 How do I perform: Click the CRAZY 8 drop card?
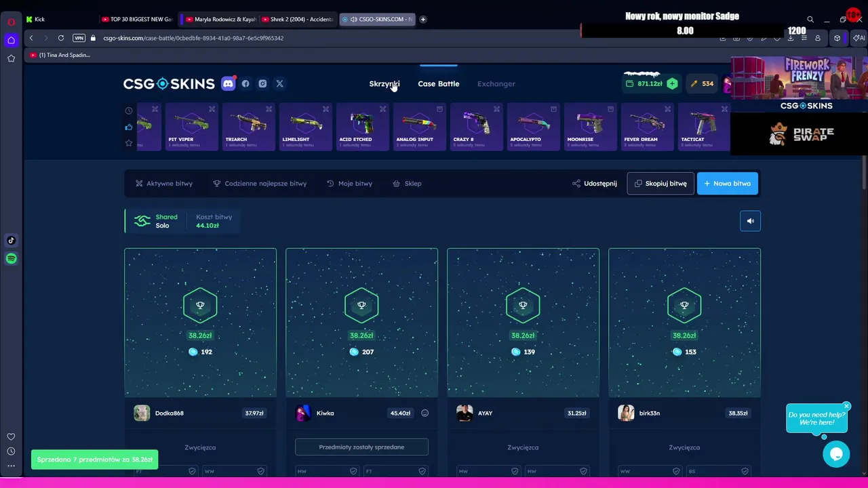click(477, 127)
